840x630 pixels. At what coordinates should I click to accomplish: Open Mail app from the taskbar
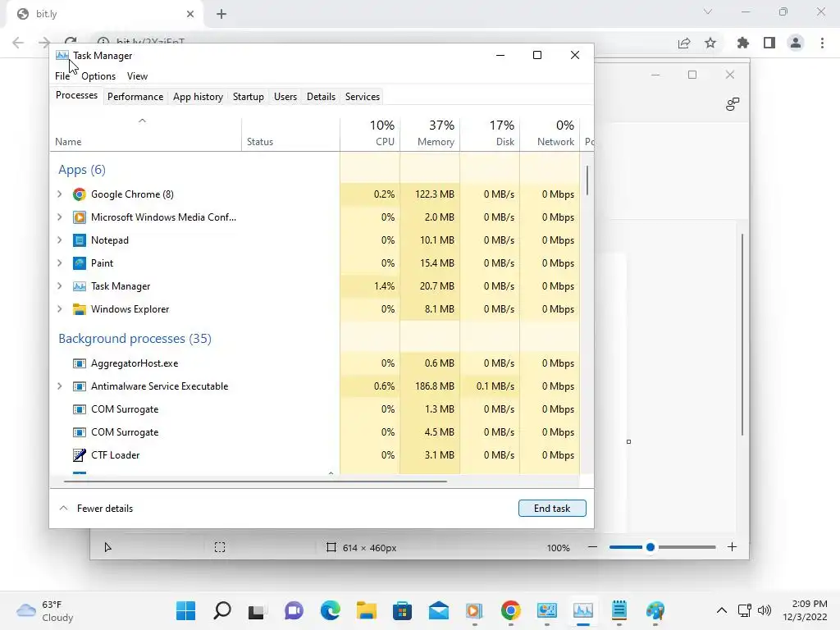[439, 610]
